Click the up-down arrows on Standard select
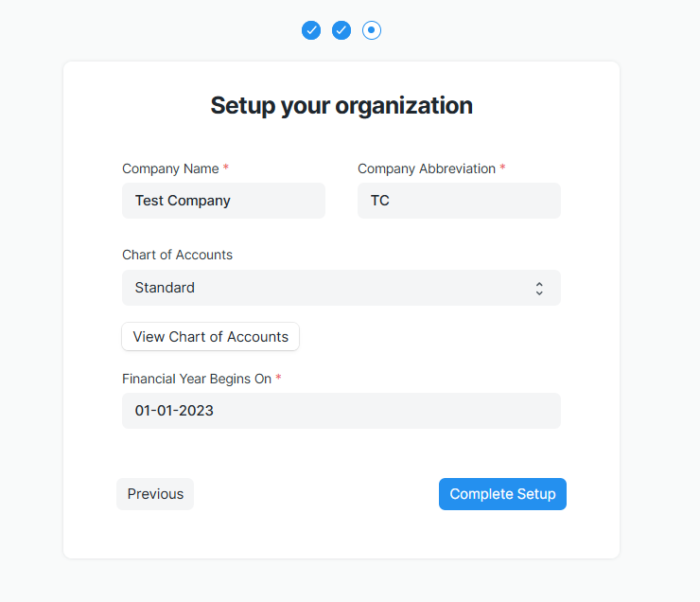Image resolution: width=700 pixels, height=602 pixels. point(539,289)
